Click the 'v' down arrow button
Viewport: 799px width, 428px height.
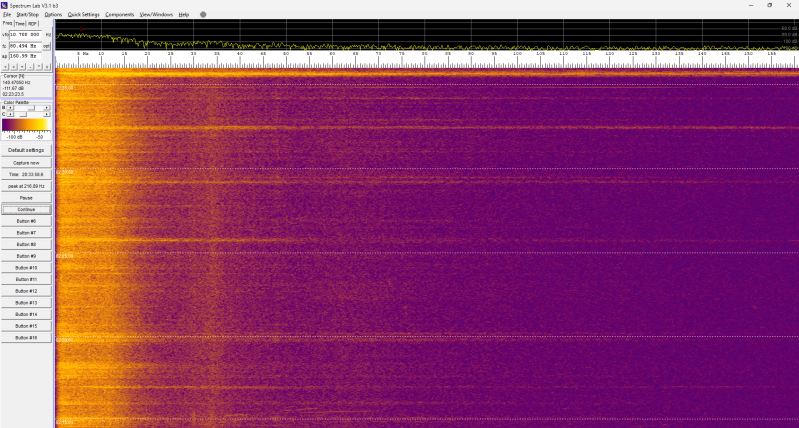pos(47,67)
